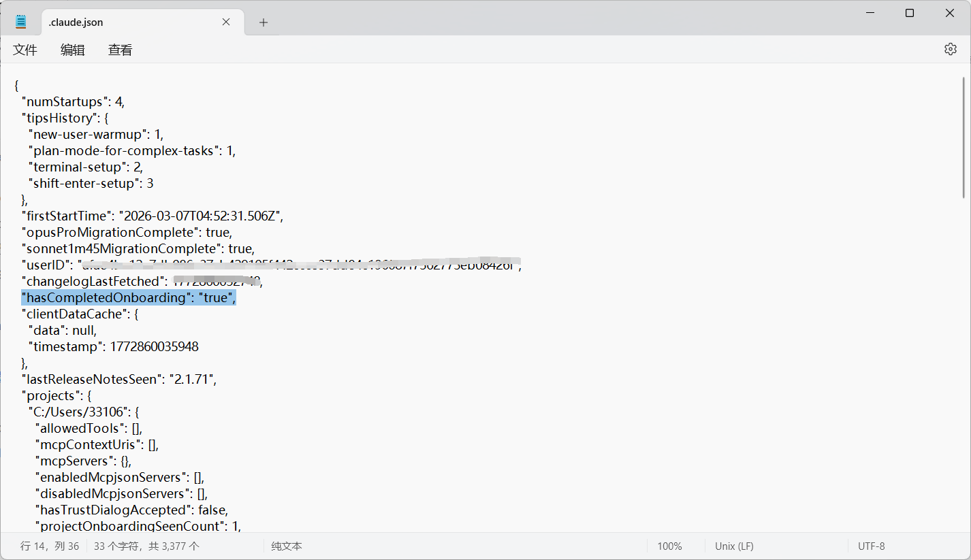Click "projectOnboardingSeenCount": 1 line

click(x=138, y=526)
